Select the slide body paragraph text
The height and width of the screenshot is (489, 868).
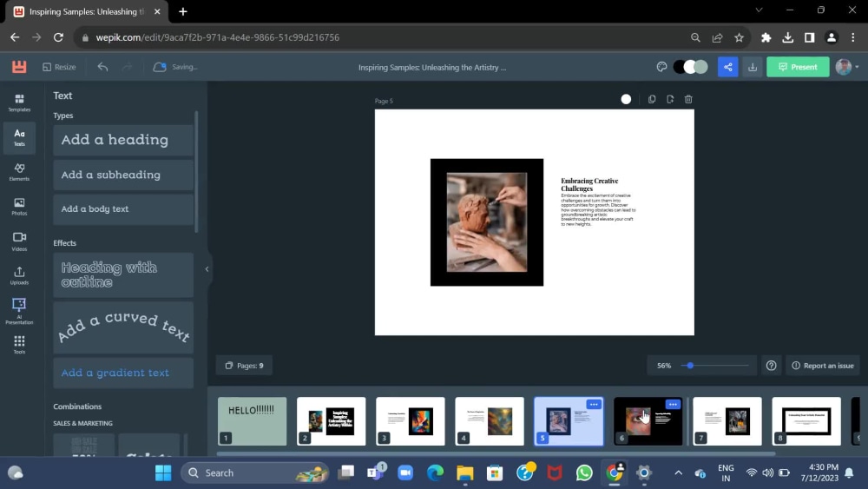click(598, 210)
